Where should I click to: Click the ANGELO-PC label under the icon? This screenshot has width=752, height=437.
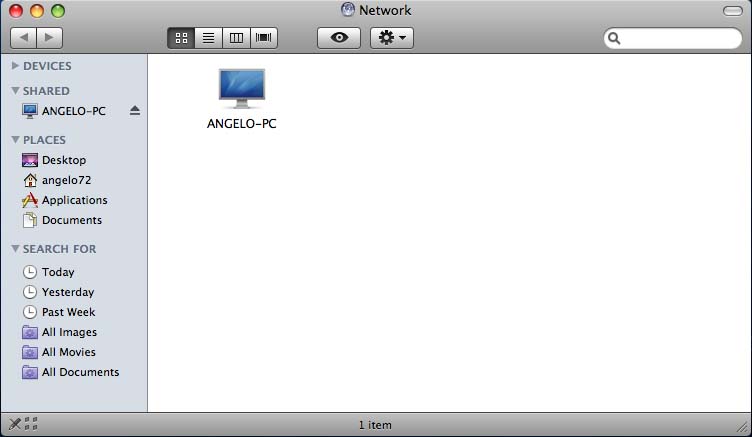pos(242,124)
